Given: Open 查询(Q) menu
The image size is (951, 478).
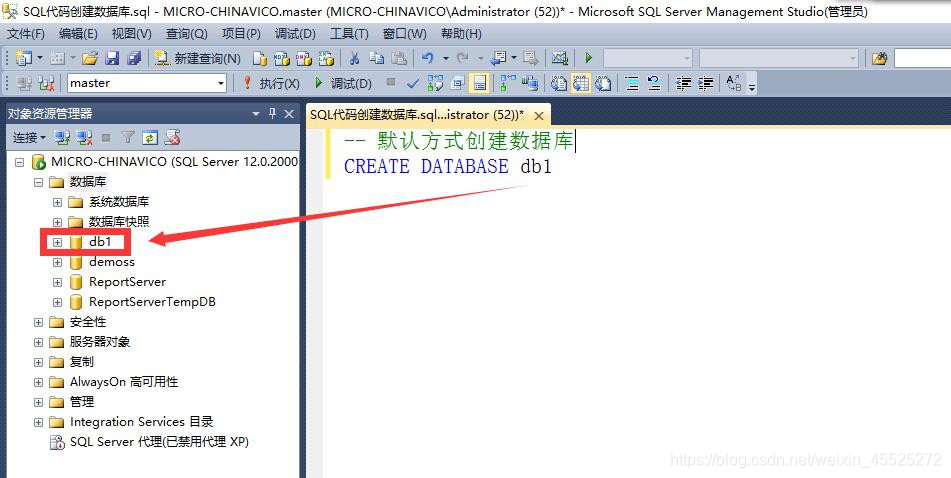Looking at the screenshot, I should pos(186,33).
